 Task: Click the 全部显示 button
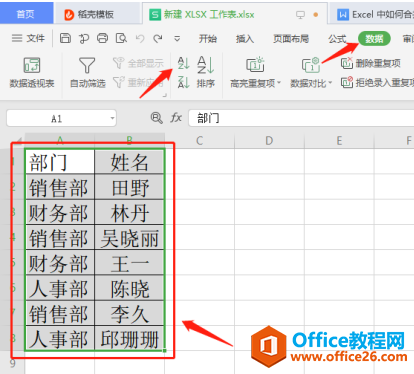(x=138, y=63)
